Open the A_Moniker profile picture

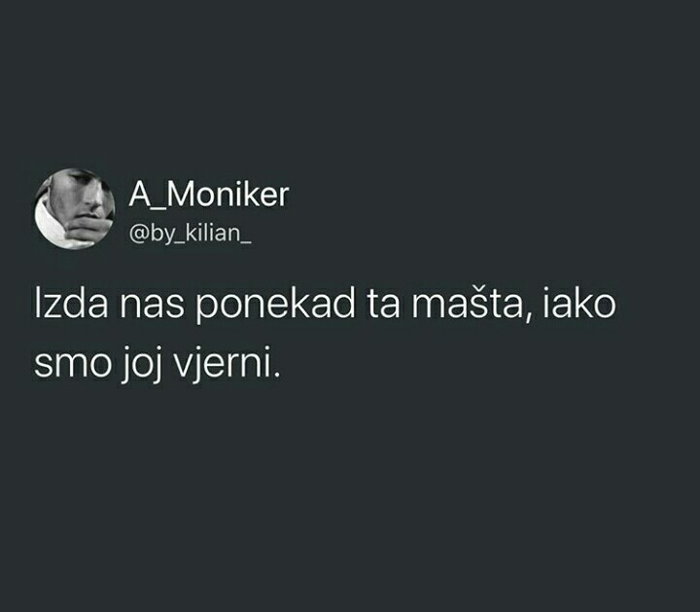coord(75,208)
